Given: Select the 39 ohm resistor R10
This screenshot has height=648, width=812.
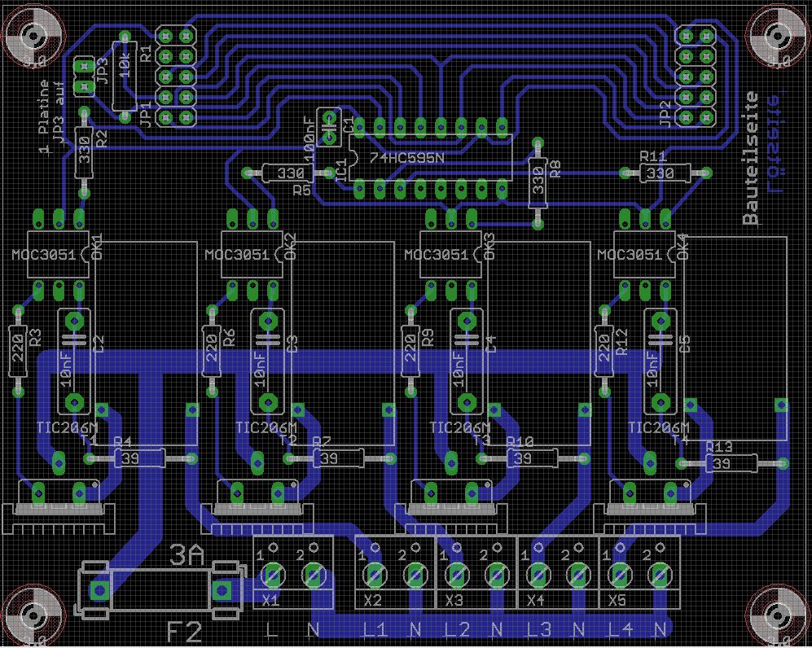Looking at the screenshot, I should 533,458.
